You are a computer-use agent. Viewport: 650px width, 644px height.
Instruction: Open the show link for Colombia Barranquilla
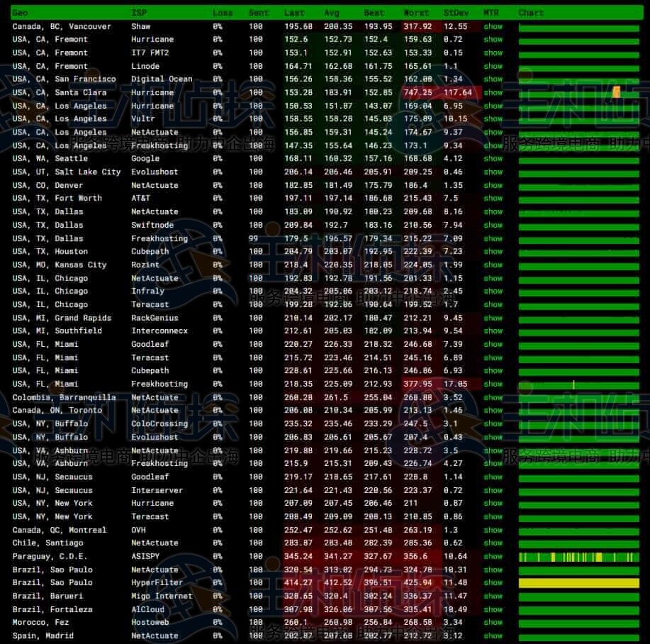tap(493, 397)
